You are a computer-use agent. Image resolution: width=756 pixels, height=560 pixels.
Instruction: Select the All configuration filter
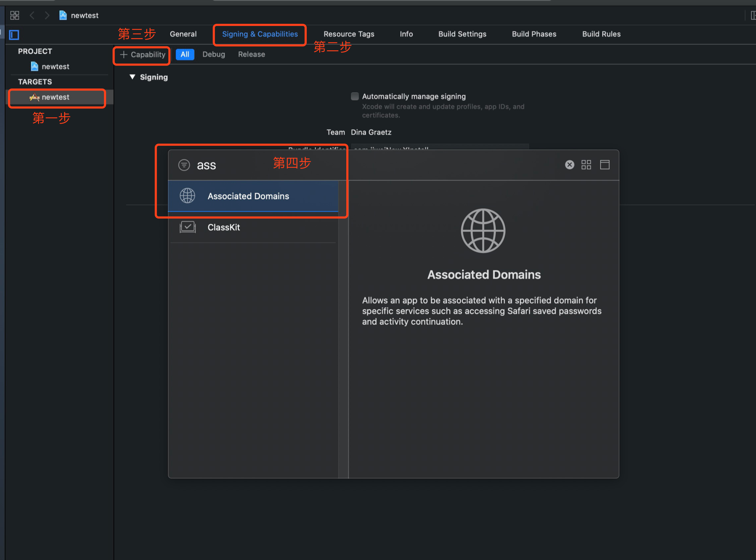185,55
